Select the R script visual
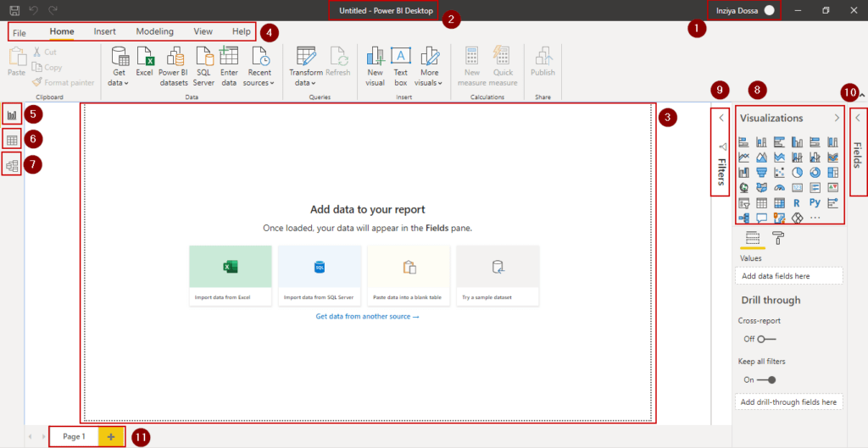This screenshot has height=448, width=868. click(x=797, y=203)
